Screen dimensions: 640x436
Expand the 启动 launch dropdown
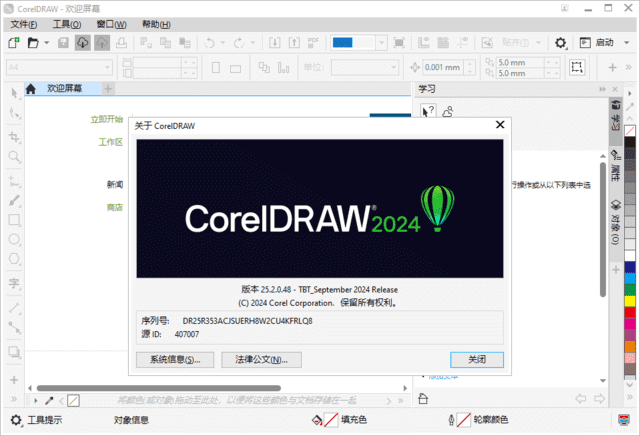627,42
